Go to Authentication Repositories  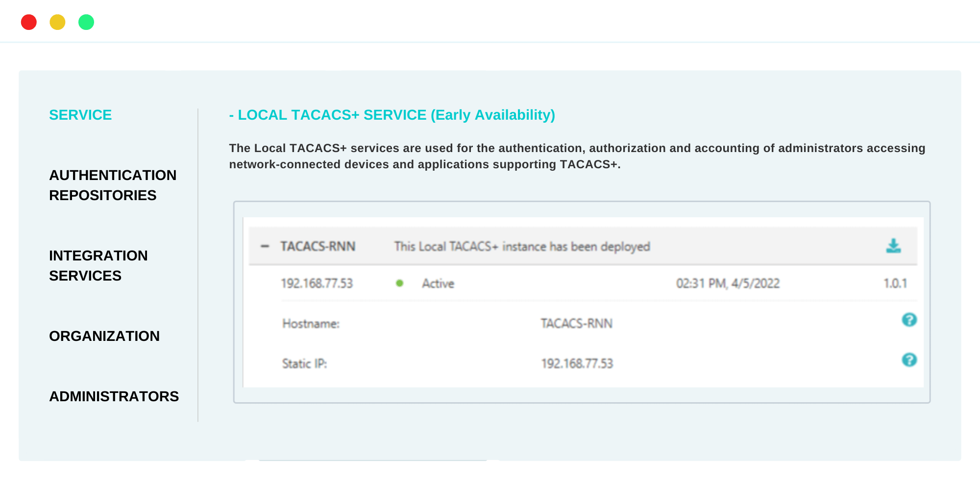coord(112,185)
